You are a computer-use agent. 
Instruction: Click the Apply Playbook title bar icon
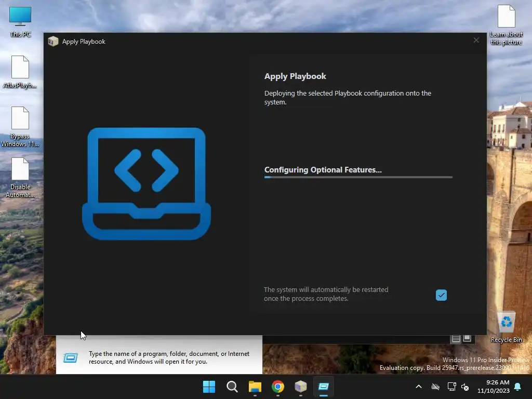pyautogui.click(x=53, y=42)
